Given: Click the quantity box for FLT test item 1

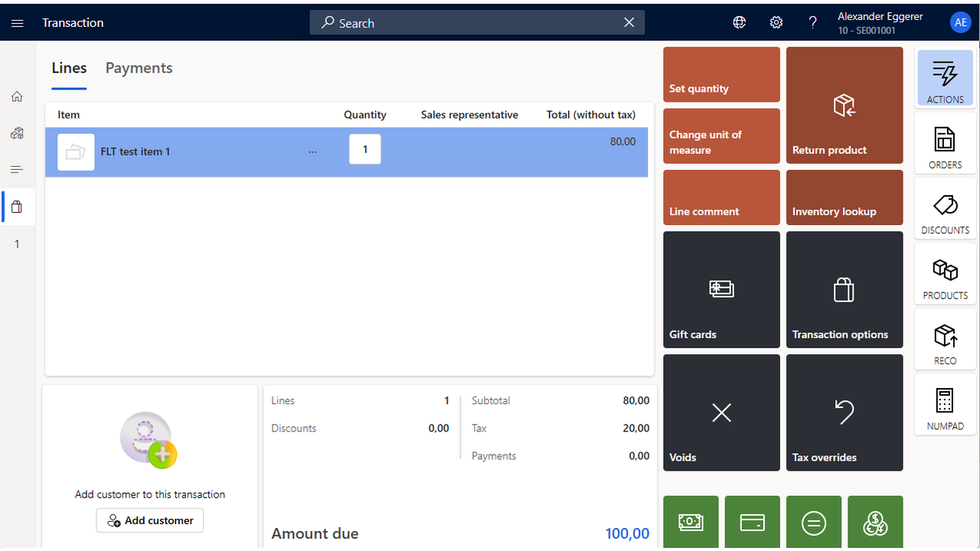Looking at the screenshot, I should (365, 149).
